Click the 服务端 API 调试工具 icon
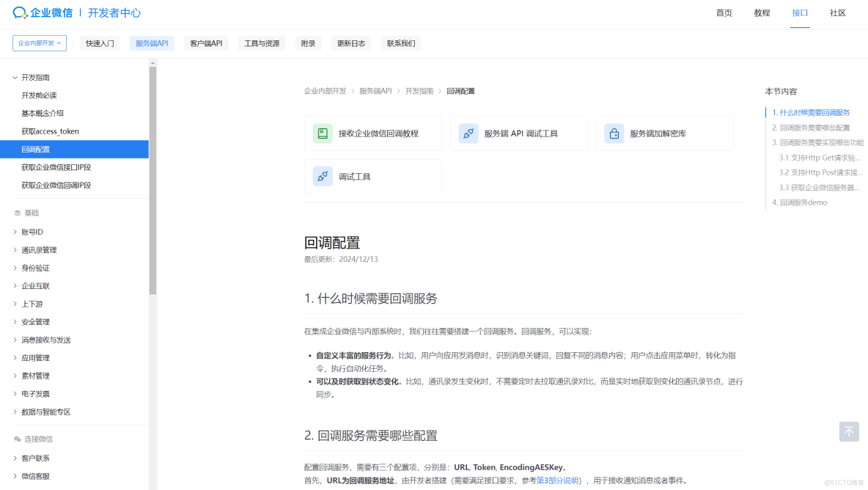Image resolution: width=868 pixels, height=490 pixels. click(468, 133)
